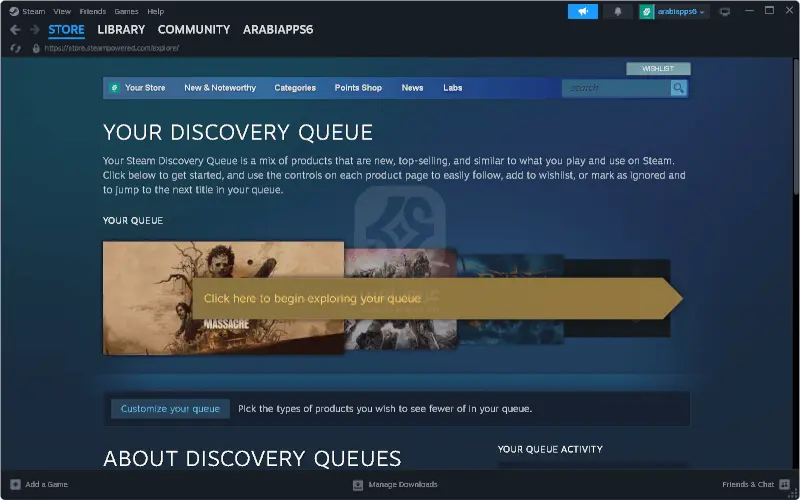
Task: Open Manage Downloads
Action: tap(403, 485)
